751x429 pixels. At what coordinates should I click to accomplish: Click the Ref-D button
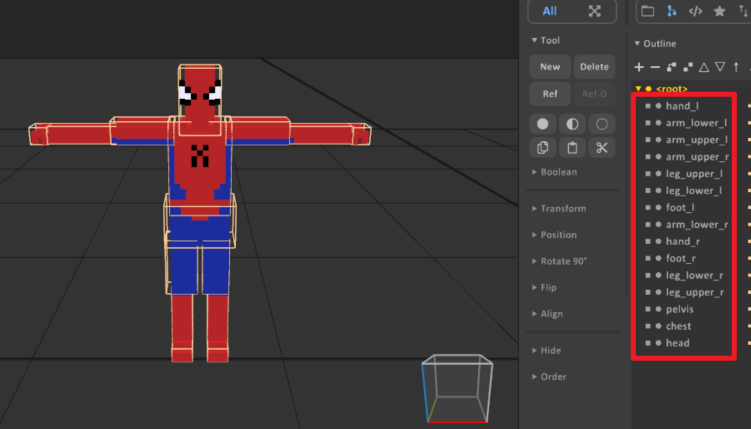[x=594, y=94]
